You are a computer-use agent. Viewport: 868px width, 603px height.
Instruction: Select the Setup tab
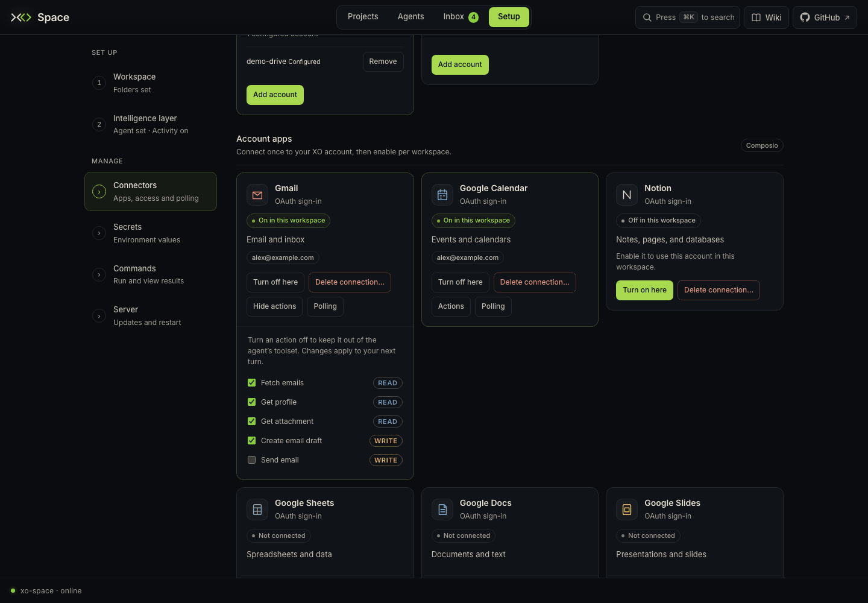[509, 17]
